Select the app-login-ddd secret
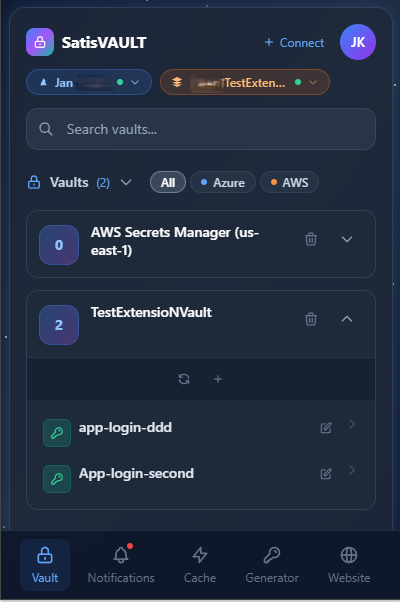 click(125, 428)
